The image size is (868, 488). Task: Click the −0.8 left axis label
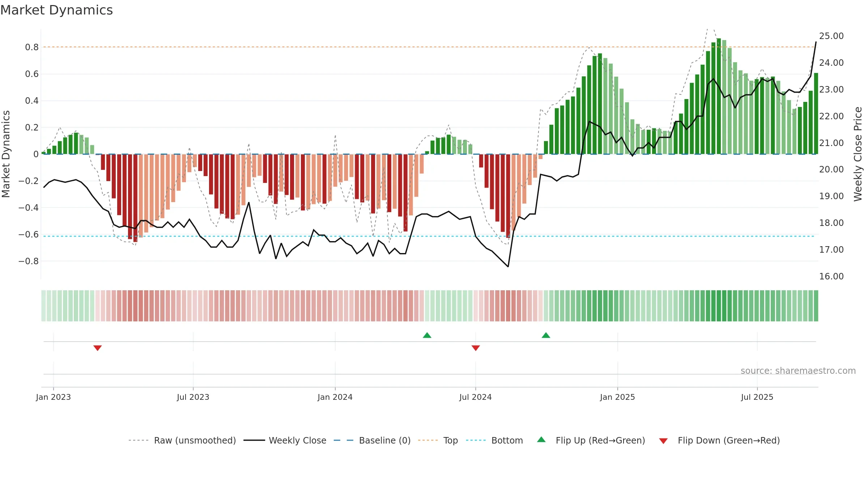pyautogui.click(x=28, y=261)
